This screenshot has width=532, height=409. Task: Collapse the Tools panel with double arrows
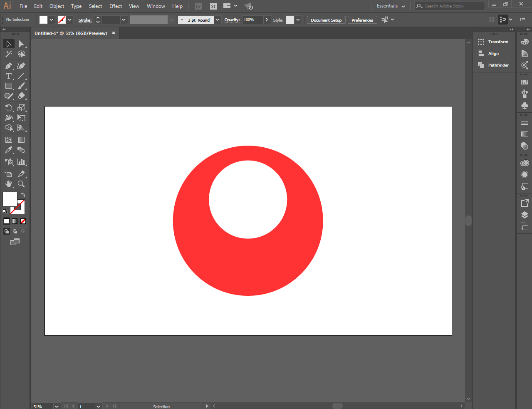tap(4, 30)
